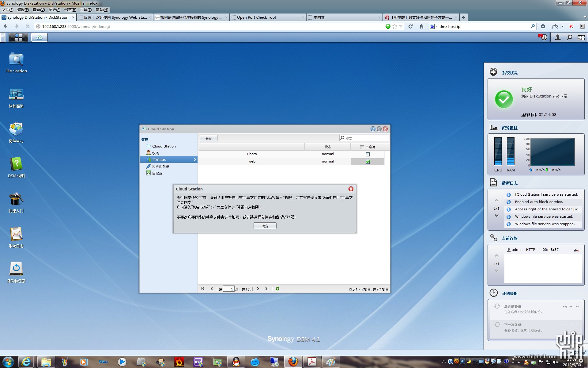This screenshot has height=368, width=588.
Task: Refresh the shared folder list
Action: pyautogui.click(x=277, y=289)
